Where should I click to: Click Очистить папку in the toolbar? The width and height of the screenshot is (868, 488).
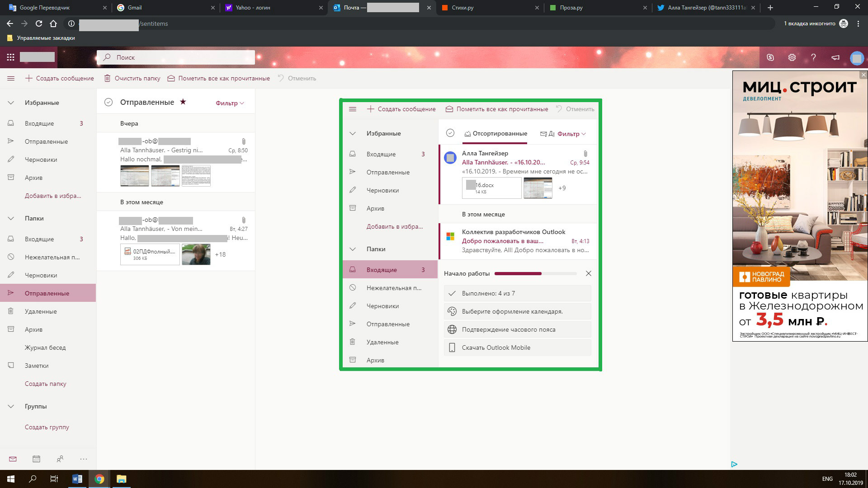click(132, 78)
